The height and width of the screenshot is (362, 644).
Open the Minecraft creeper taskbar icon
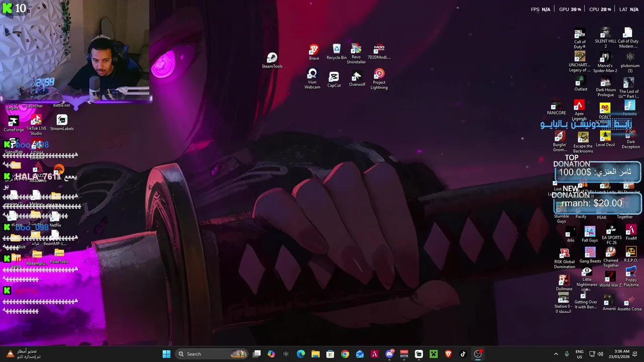point(434,354)
